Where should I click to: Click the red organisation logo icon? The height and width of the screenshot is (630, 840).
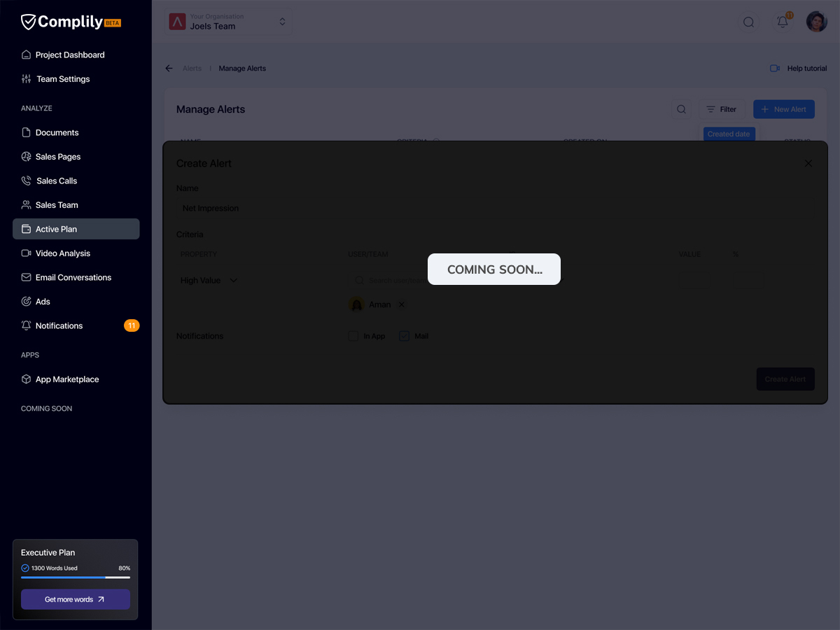(177, 22)
